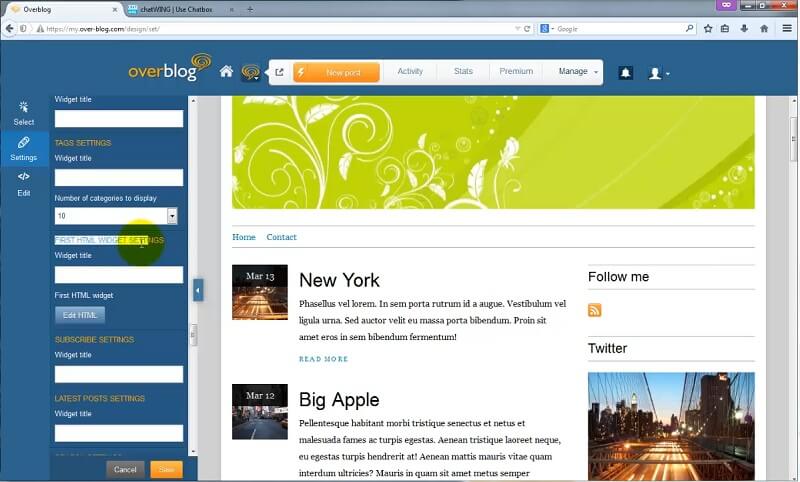Click the Follow me widget heading
The image size is (800, 482).
point(618,277)
